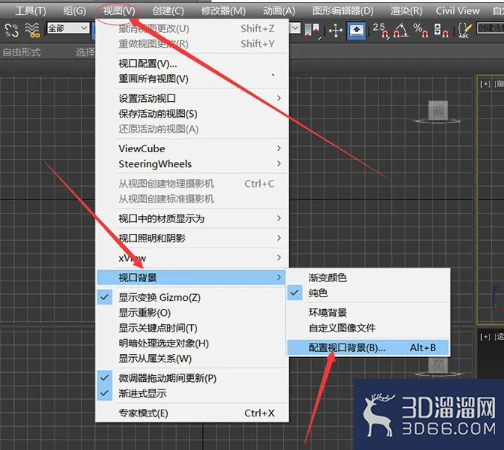This screenshot has height=450, width=504.
Task: Expand 设置活动视口 submenu
Action: 192,98
